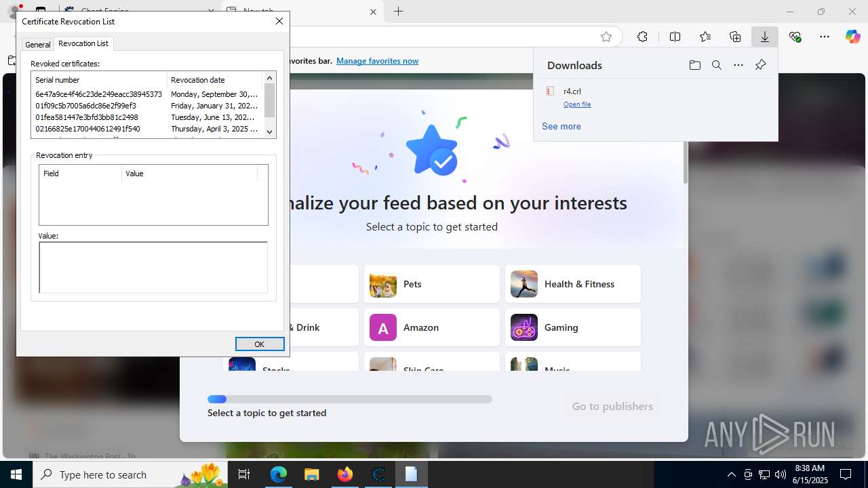The width and height of the screenshot is (868, 488).
Task: Select the Amazon topic card
Action: tap(432, 327)
